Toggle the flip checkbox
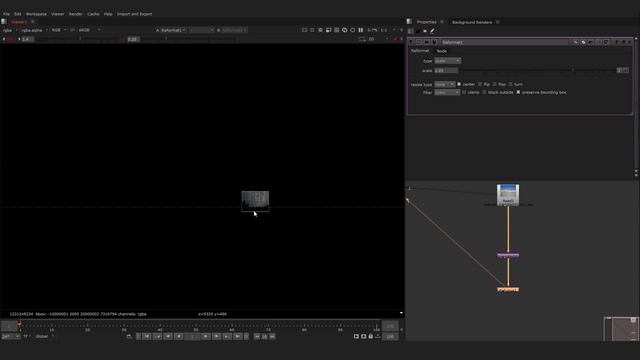Screen dimensions: 640x360 tap(480, 84)
